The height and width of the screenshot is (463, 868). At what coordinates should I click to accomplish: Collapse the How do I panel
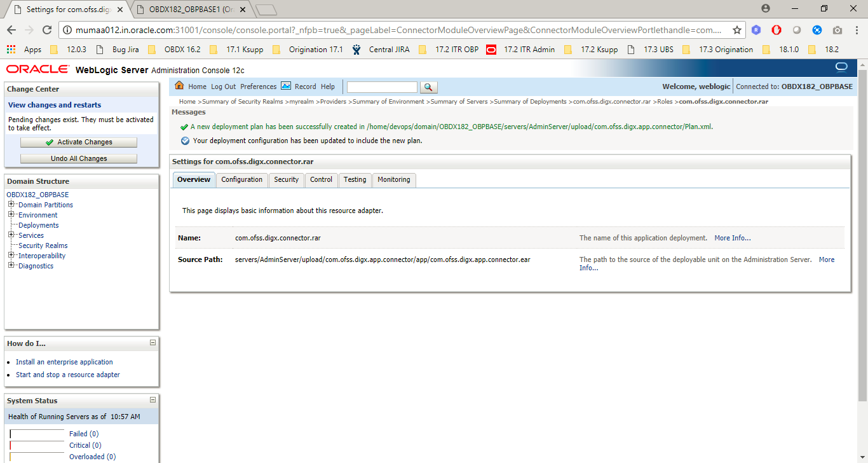(x=153, y=343)
